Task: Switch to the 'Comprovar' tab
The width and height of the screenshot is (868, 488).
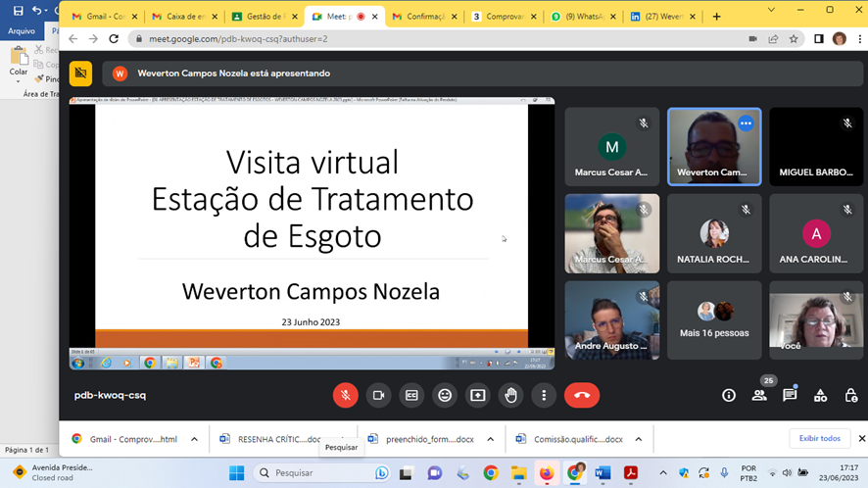Action: pos(505,17)
